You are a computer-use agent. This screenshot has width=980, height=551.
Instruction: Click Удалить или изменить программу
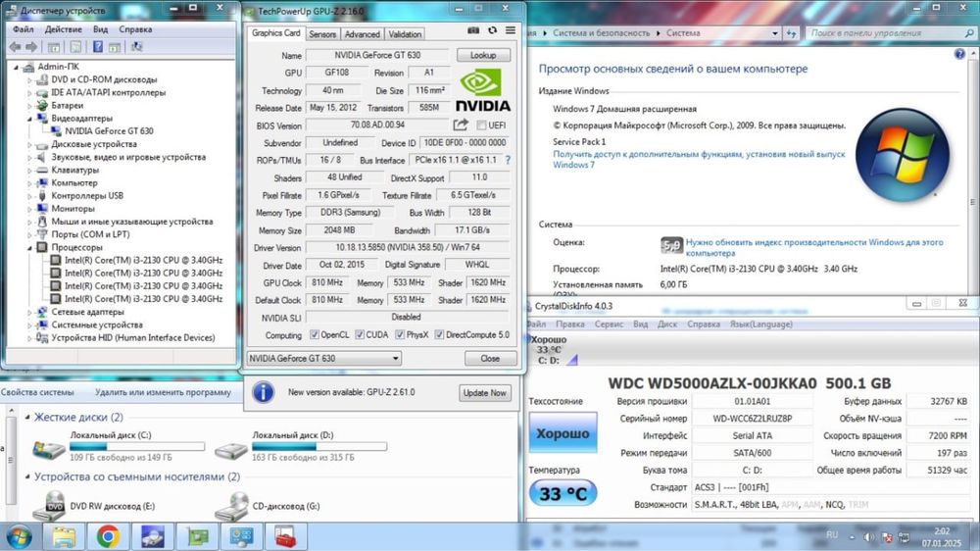pyautogui.click(x=163, y=392)
